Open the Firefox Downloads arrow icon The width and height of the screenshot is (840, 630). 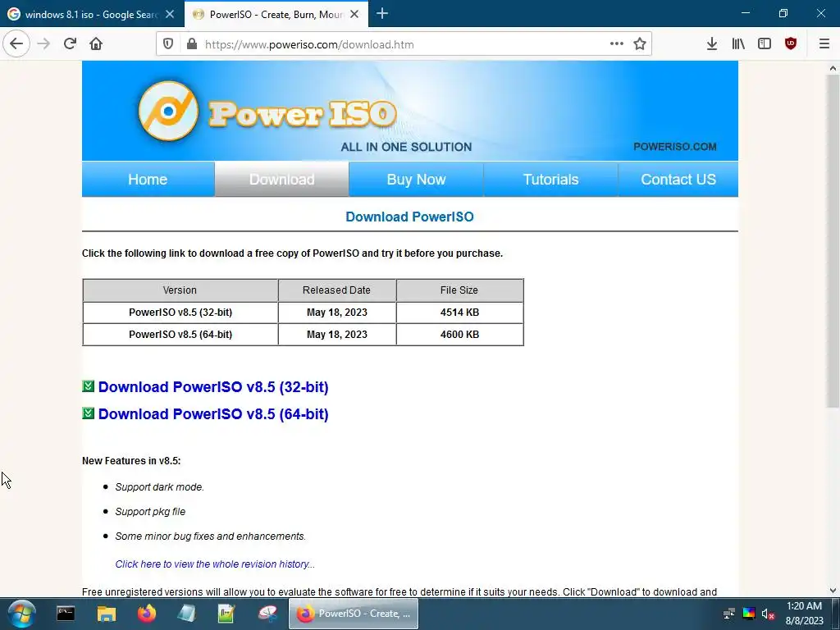pyautogui.click(x=711, y=44)
